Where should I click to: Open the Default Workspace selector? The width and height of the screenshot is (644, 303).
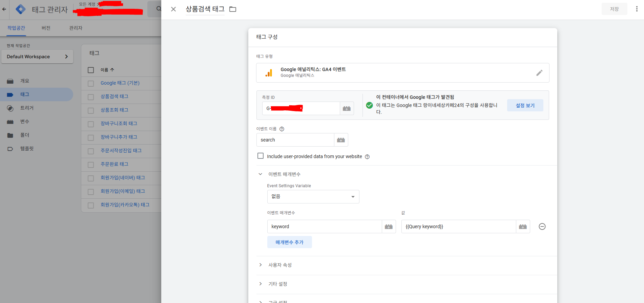37,57
